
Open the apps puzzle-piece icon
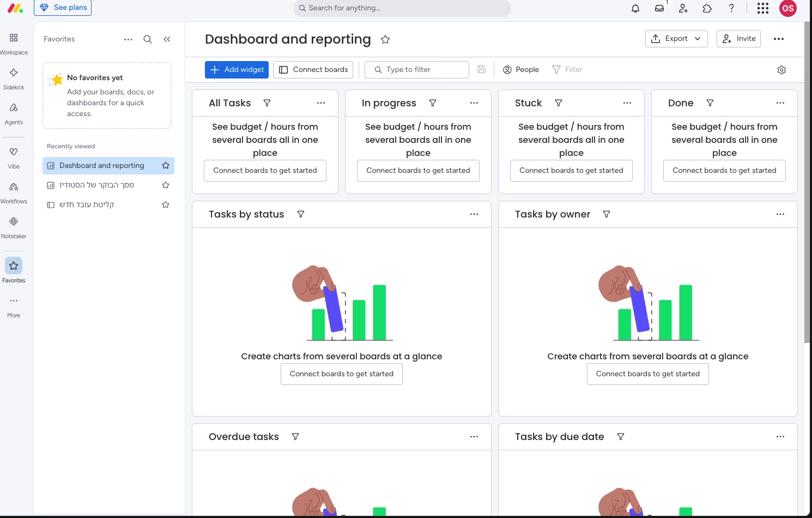pyautogui.click(x=707, y=8)
